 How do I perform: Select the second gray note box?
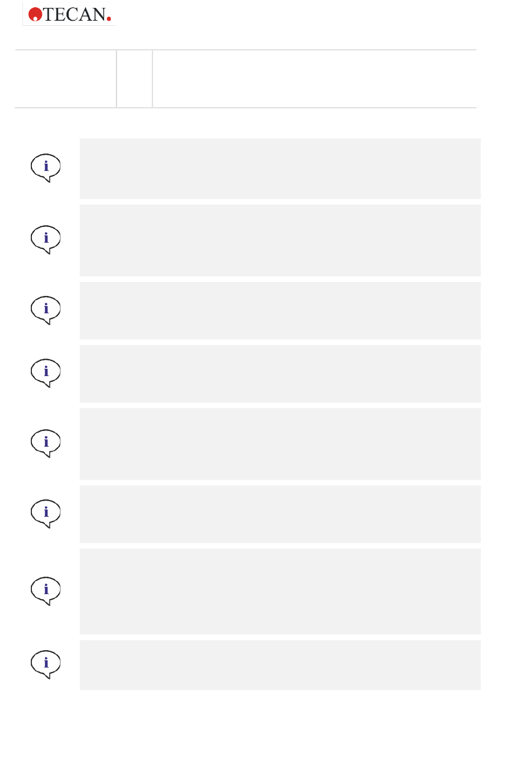click(280, 240)
